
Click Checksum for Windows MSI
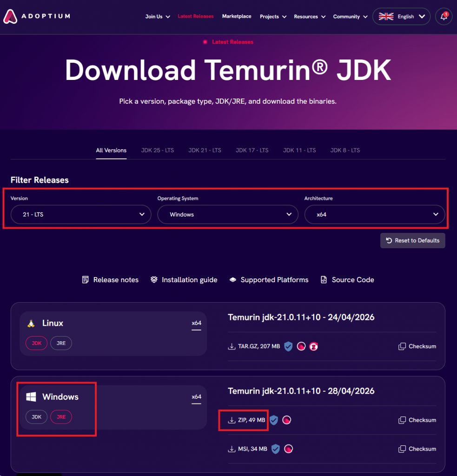point(417,449)
